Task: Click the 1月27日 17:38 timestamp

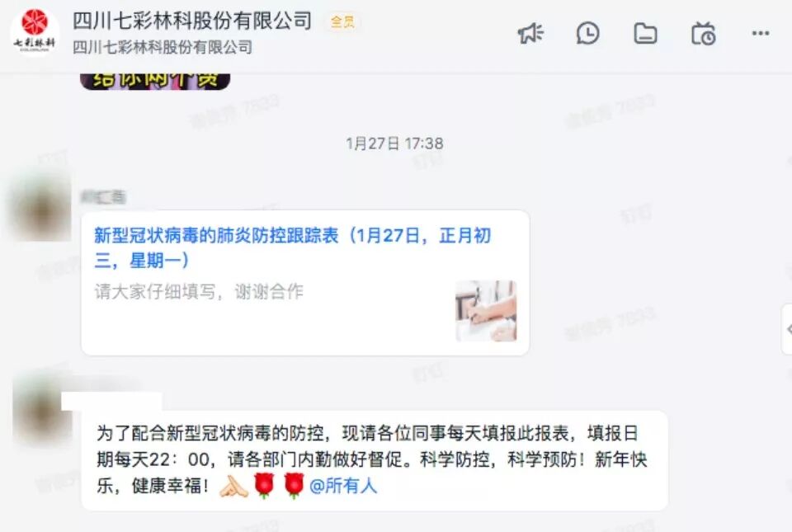Action: click(394, 144)
